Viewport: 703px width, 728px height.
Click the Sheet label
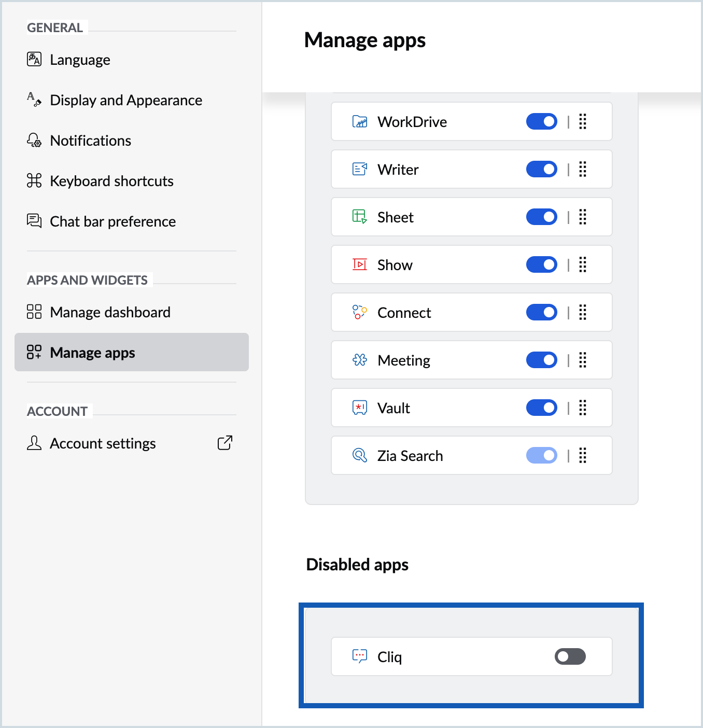396,217
